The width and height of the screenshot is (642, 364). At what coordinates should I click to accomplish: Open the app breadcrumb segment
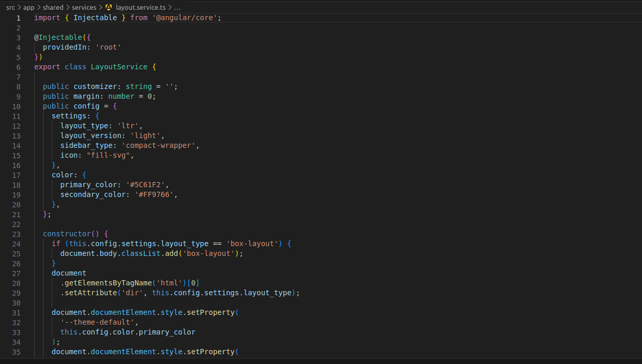coord(29,8)
